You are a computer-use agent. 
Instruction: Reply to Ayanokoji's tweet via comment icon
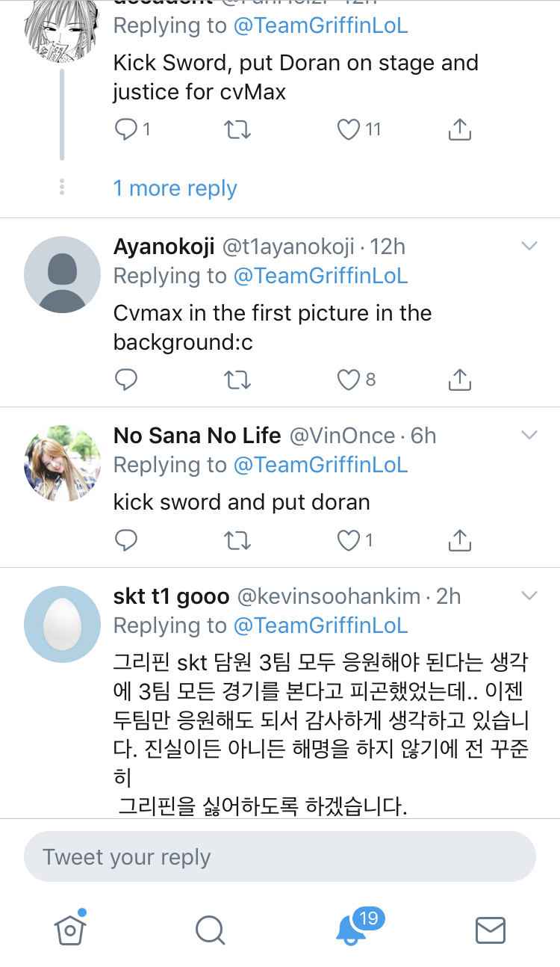(125, 380)
